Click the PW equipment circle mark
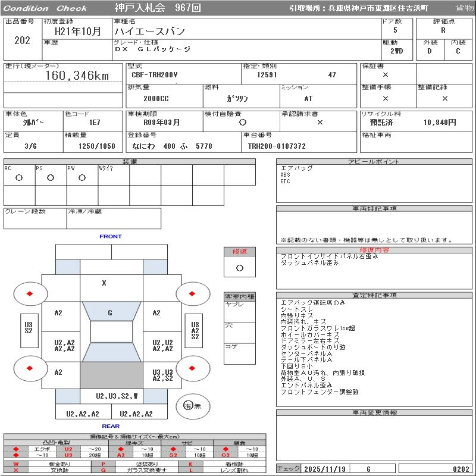 pyautogui.click(x=82, y=177)
